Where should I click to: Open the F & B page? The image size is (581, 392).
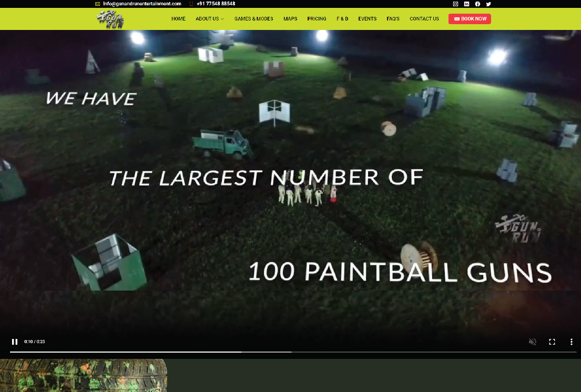(x=342, y=19)
